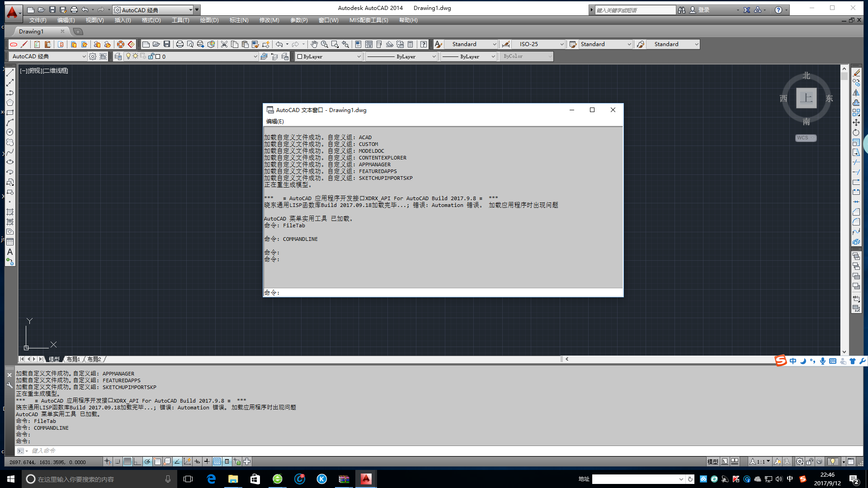868x488 pixels.
Task: Expand the AutoCAD 经典 workspace dropdown
Action: pos(84,56)
